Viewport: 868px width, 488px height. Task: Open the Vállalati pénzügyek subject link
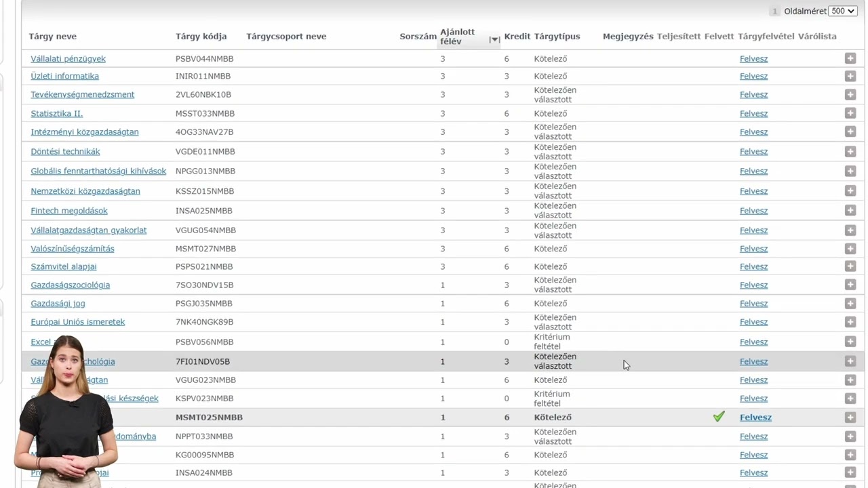point(68,59)
